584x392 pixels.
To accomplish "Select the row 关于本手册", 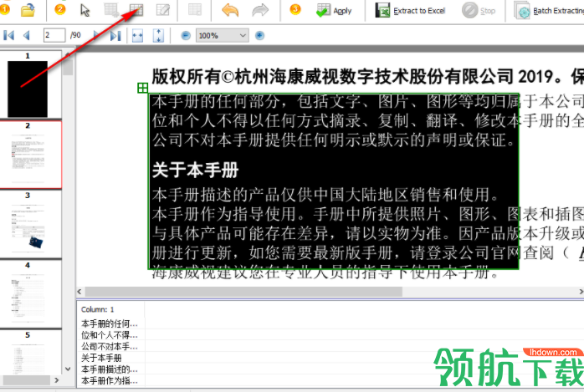I will (102, 359).
